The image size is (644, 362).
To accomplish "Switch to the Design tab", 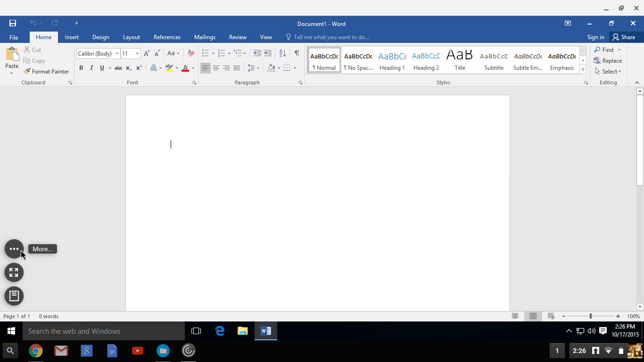I will (x=100, y=37).
